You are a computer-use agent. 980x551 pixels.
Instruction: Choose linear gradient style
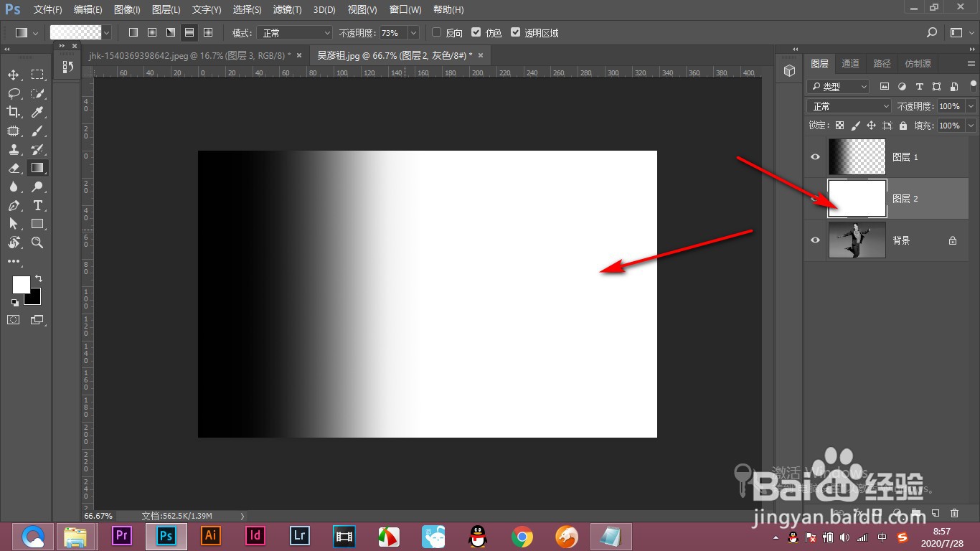coord(133,33)
